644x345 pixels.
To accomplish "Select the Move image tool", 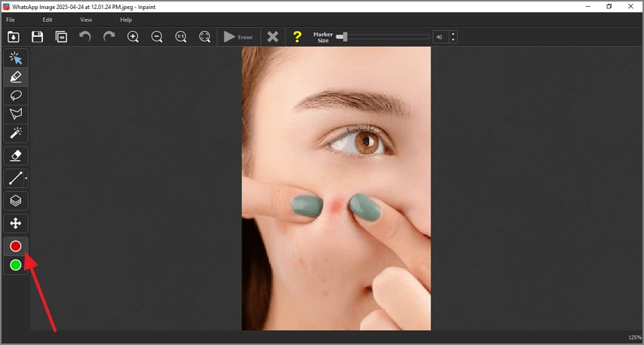I will click(x=16, y=223).
